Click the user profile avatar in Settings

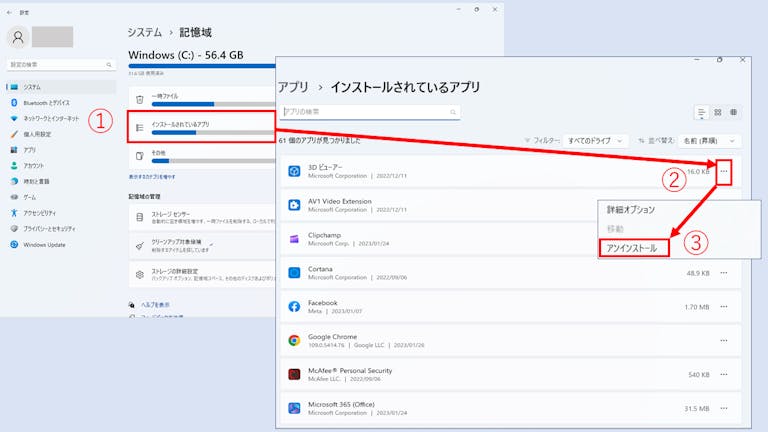click(18, 37)
